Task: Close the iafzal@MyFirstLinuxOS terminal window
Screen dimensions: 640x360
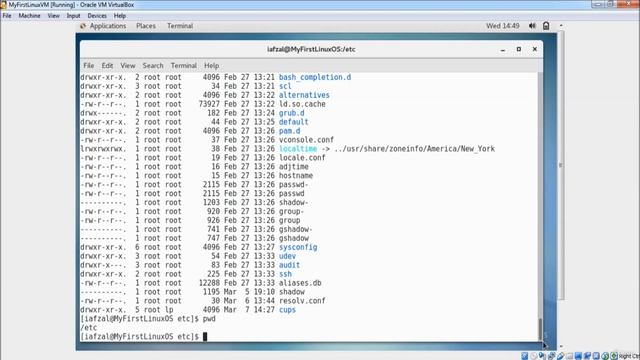Action: pyautogui.click(x=535, y=49)
